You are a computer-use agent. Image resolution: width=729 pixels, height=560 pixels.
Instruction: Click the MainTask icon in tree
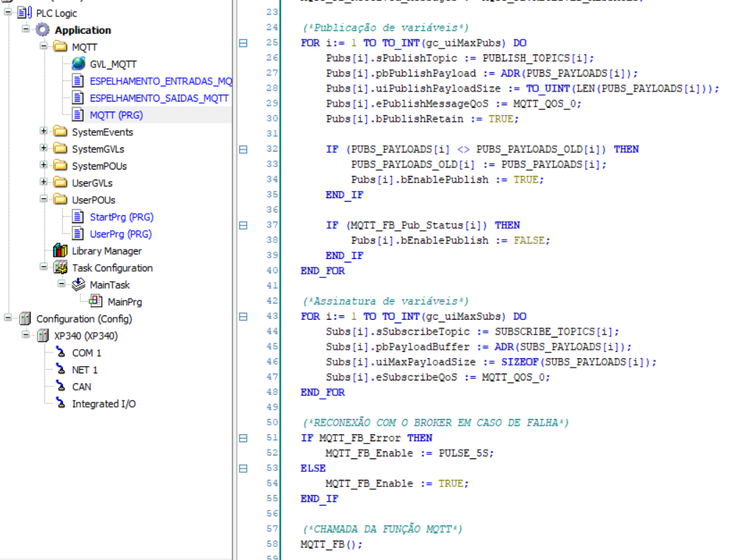coord(78,285)
